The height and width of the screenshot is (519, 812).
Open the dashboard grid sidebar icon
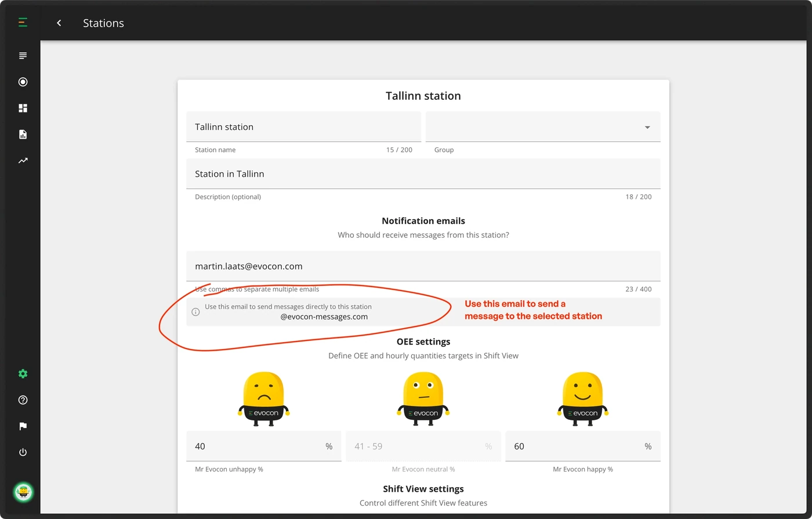23,108
